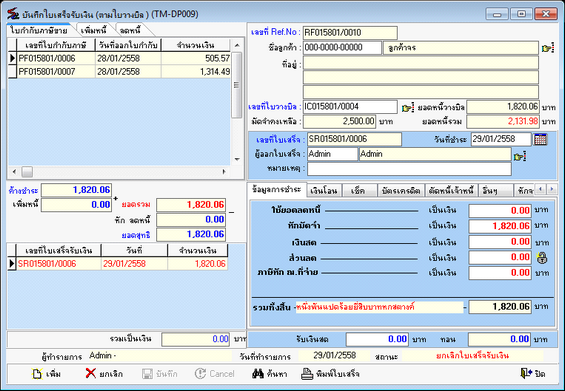The image size is (565, 391).
Task: Open calendar picker for payment date
Action: click(540, 139)
